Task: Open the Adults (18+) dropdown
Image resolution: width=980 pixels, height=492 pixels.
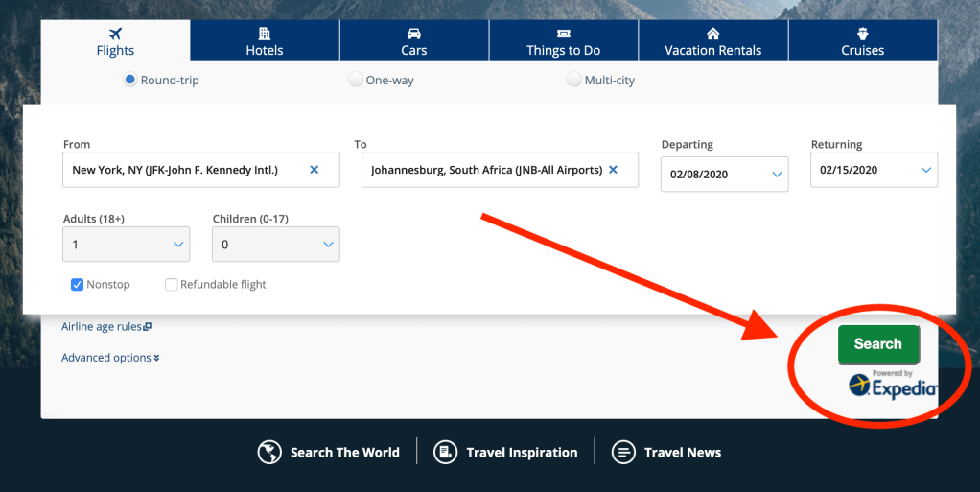Action: (126, 245)
